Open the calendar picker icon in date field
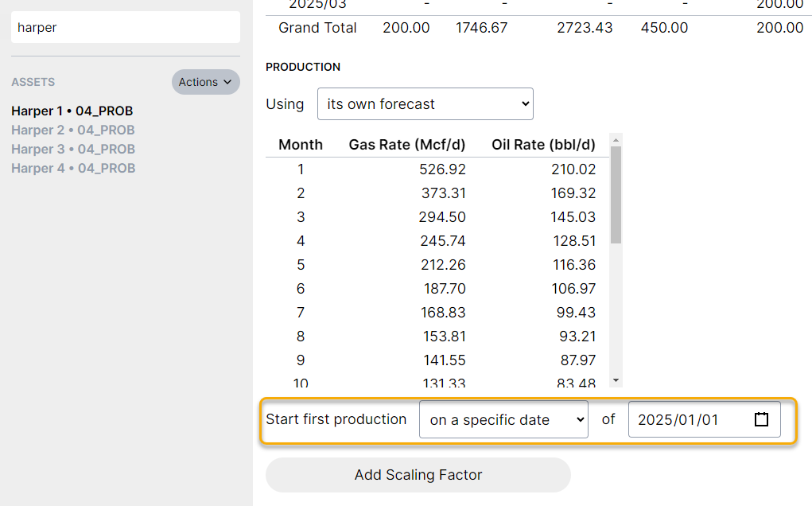The height and width of the screenshot is (506, 812). (x=761, y=419)
